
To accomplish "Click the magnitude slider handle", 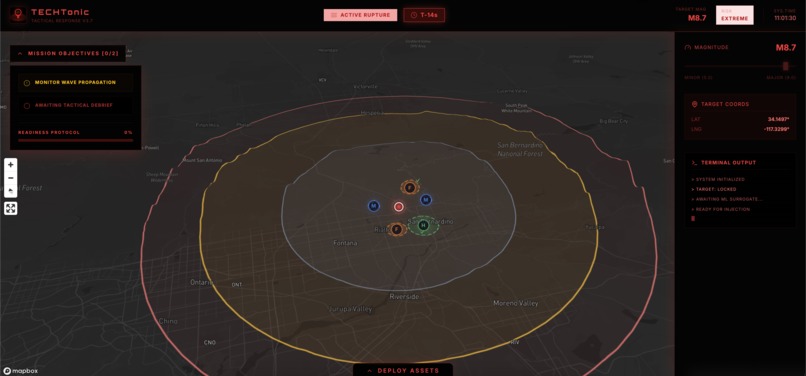I will click(x=785, y=66).
